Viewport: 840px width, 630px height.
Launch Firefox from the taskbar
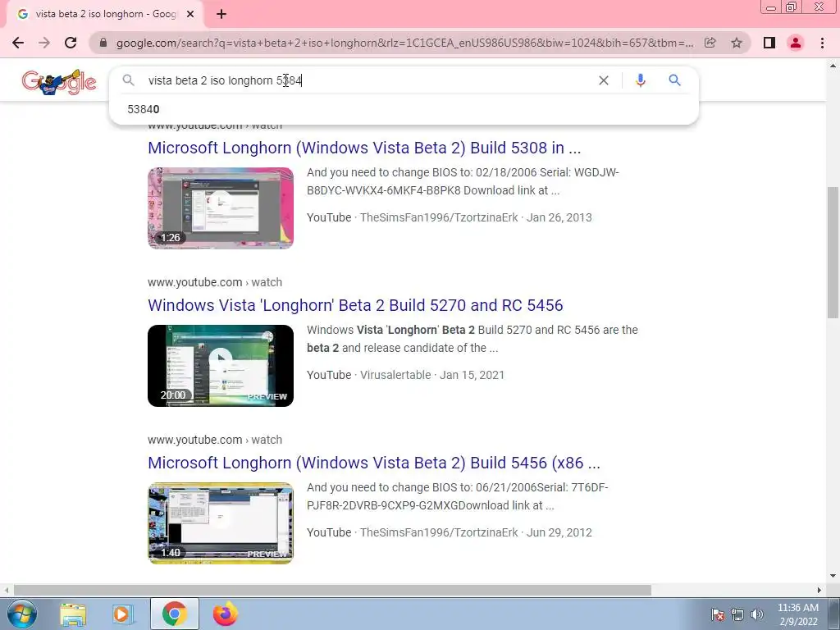coord(226,614)
